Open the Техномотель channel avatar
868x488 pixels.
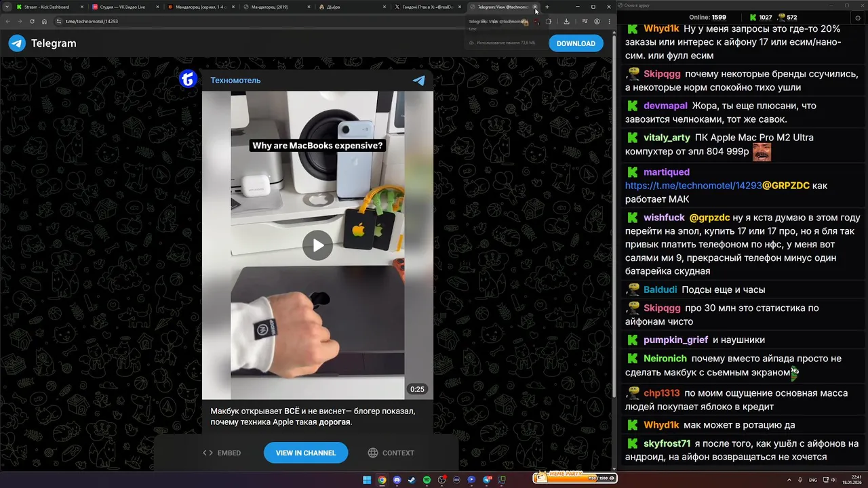coord(188,79)
